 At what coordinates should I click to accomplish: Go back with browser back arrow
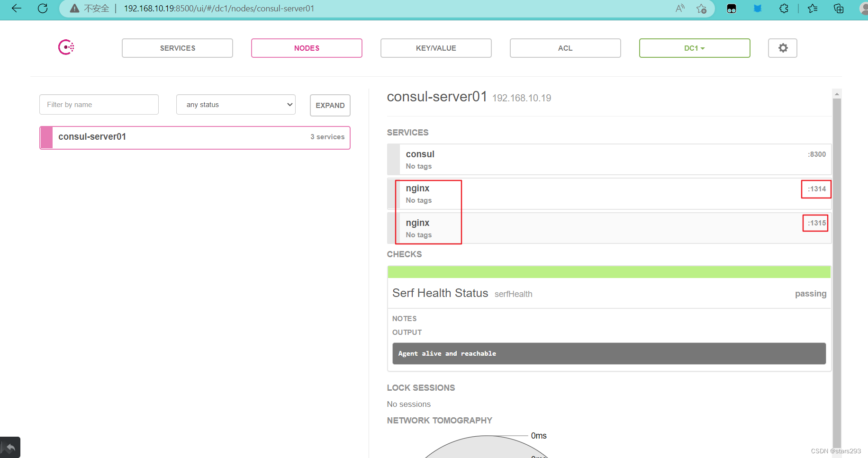click(x=17, y=8)
